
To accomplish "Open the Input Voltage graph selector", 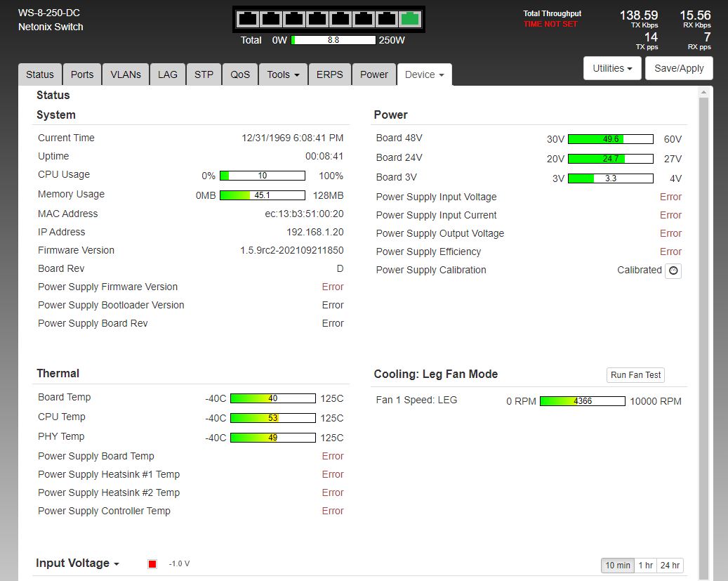I will pyautogui.click(x=77, y=563).
